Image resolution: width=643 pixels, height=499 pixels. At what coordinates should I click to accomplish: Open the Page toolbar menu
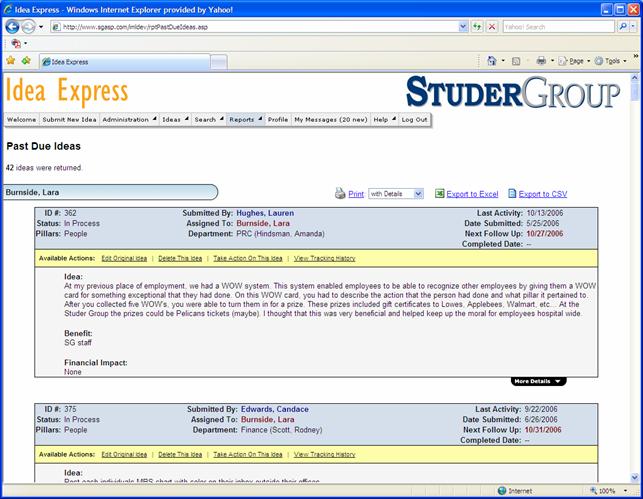[x=574, y=61]
